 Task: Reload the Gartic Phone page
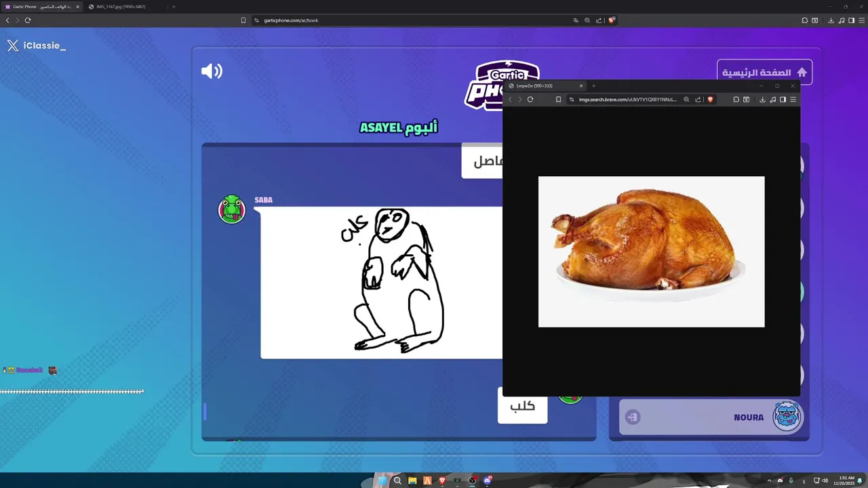28,20
